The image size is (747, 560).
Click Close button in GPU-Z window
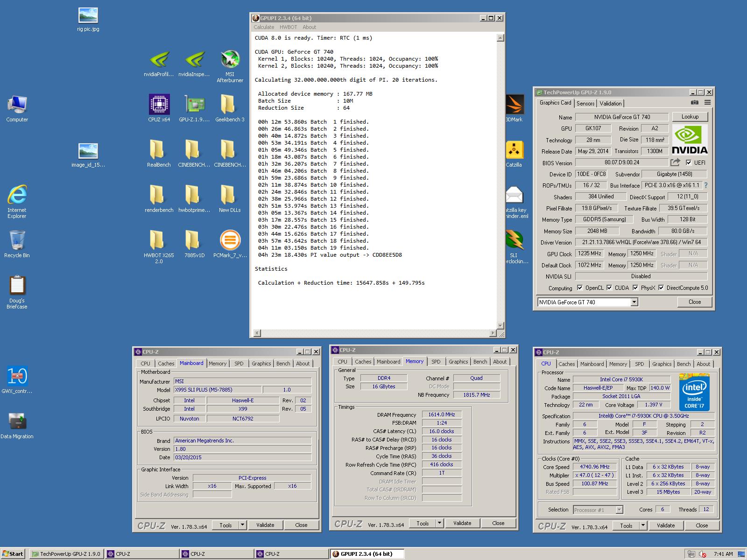695,302
